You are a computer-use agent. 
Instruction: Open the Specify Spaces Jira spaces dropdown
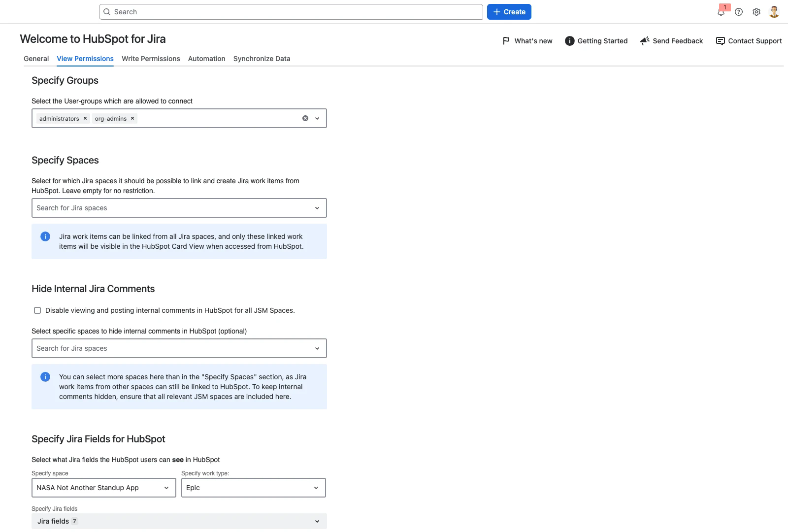(x=179, y=208)
